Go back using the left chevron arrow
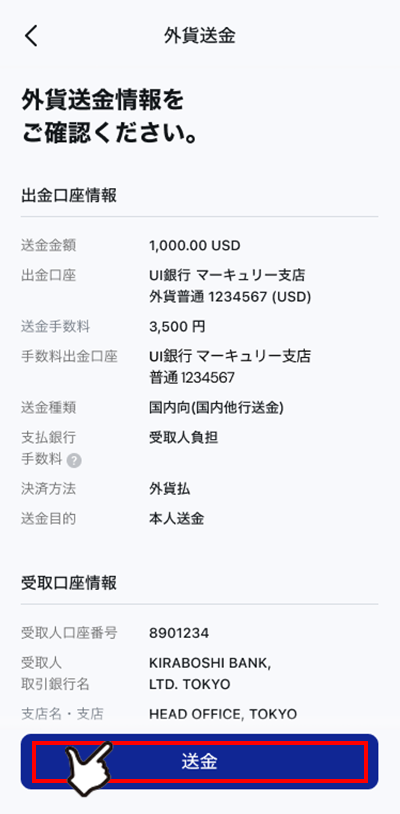Screen dimensions: 400x814 (31, 36)
